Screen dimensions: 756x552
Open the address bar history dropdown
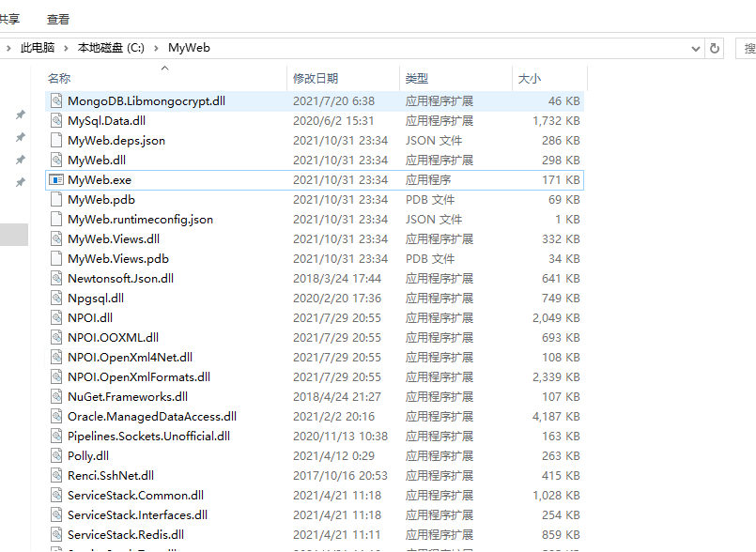[x=695, y=48]
